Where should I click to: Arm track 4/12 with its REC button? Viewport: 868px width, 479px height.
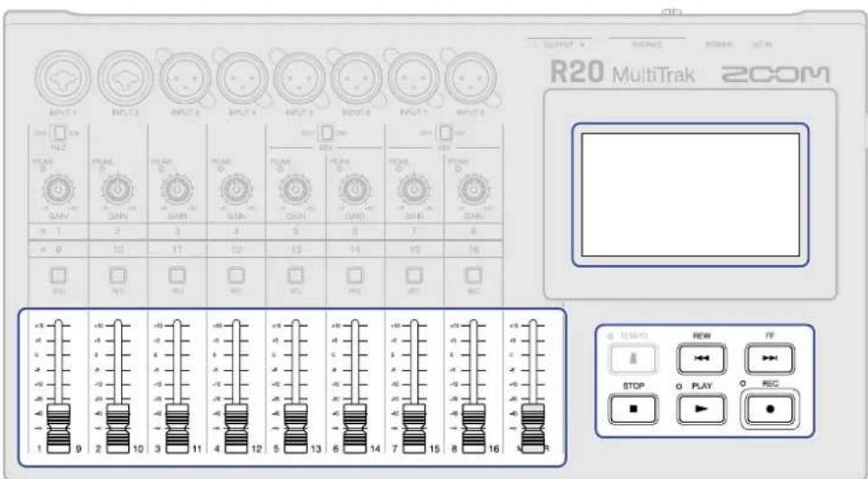tap(235, 275)
